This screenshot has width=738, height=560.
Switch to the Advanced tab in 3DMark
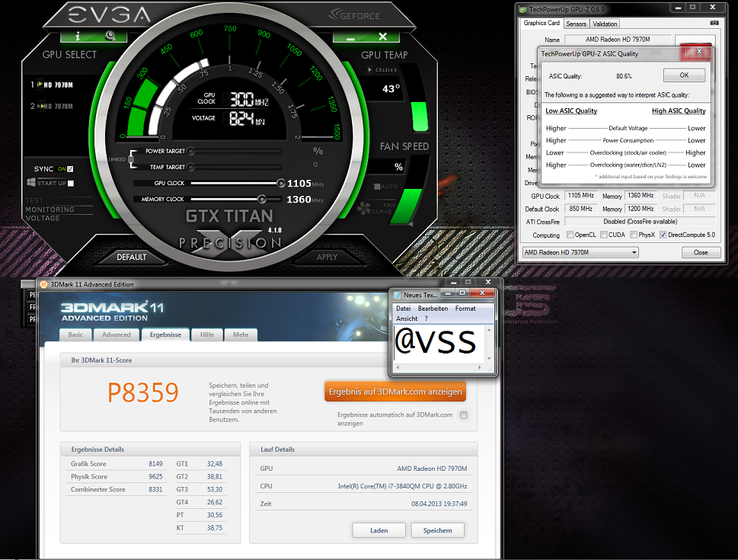point(117,335)
